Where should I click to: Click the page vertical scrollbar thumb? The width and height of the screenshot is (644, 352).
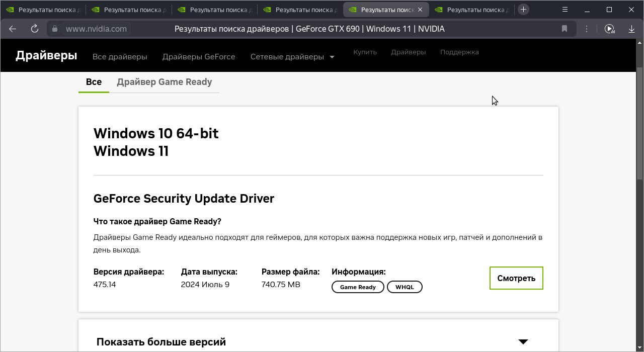[x=640, y=123]
